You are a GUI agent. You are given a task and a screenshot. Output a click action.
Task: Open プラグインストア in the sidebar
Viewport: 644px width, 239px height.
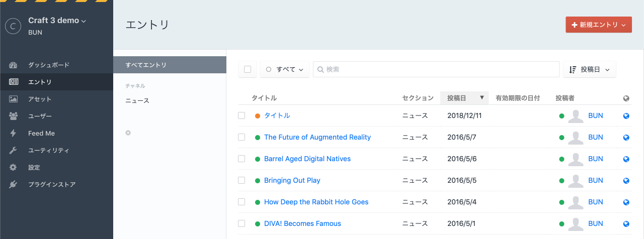[56, 184]
